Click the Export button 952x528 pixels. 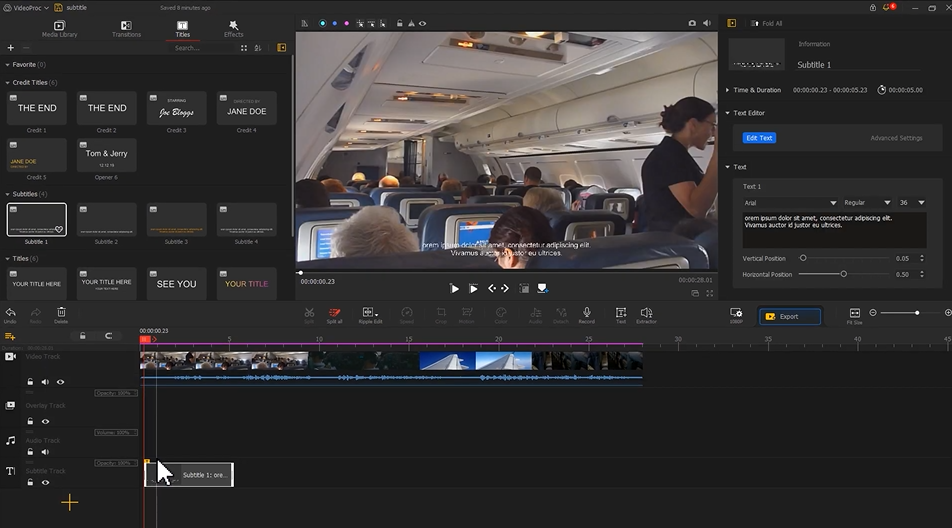790,316
